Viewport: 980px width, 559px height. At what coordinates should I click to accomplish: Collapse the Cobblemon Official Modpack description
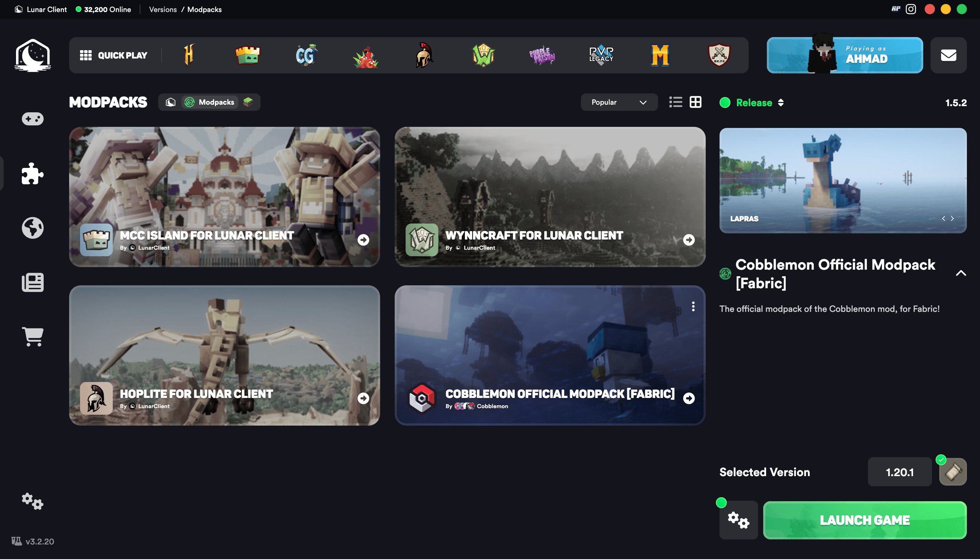[961, 273]
